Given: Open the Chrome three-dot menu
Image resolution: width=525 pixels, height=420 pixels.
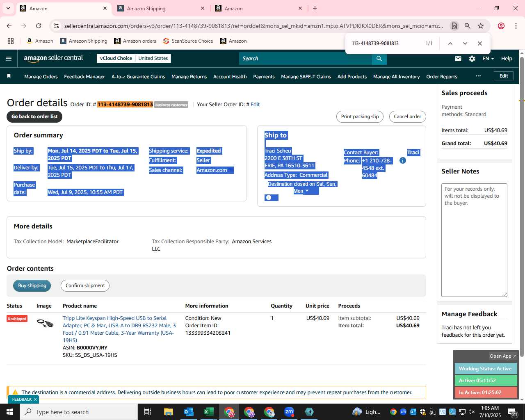Looking at the screenshot, I should point(516,26).
